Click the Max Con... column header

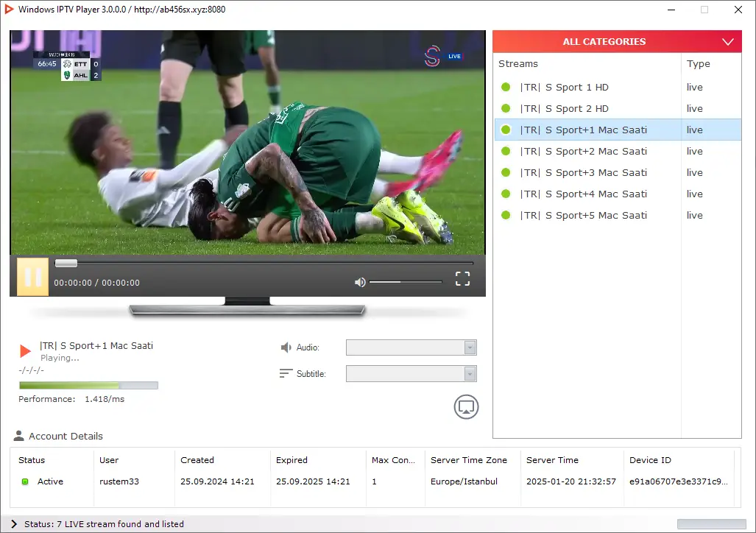click(393, 460)
